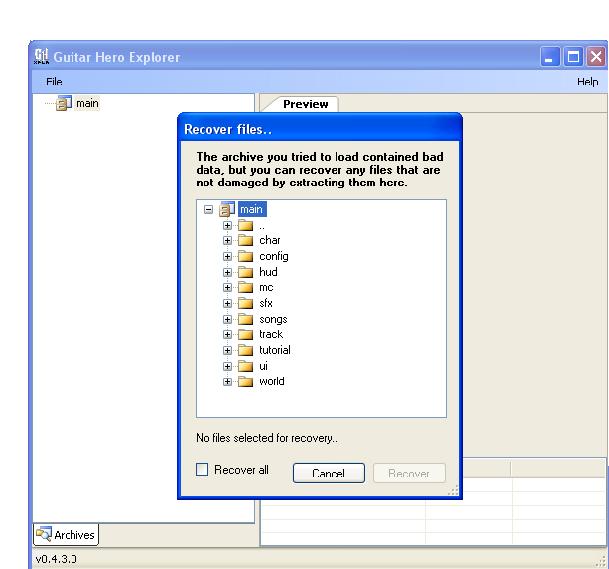Click the sfx folder icon

[245, 303]
